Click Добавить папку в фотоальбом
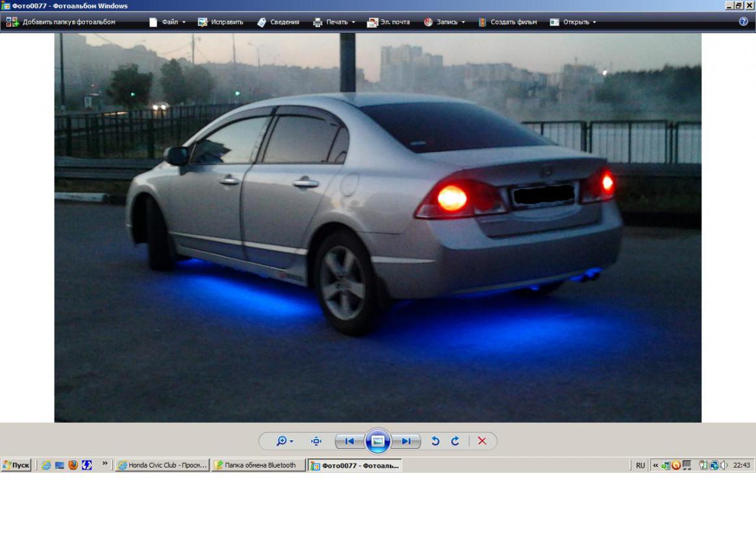 point(61,22)
